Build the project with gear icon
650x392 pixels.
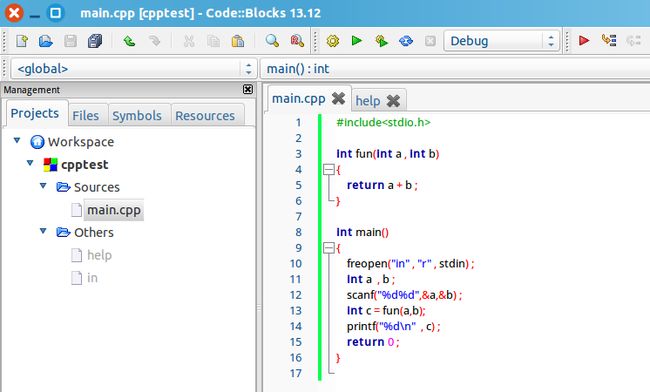[333, 41]
